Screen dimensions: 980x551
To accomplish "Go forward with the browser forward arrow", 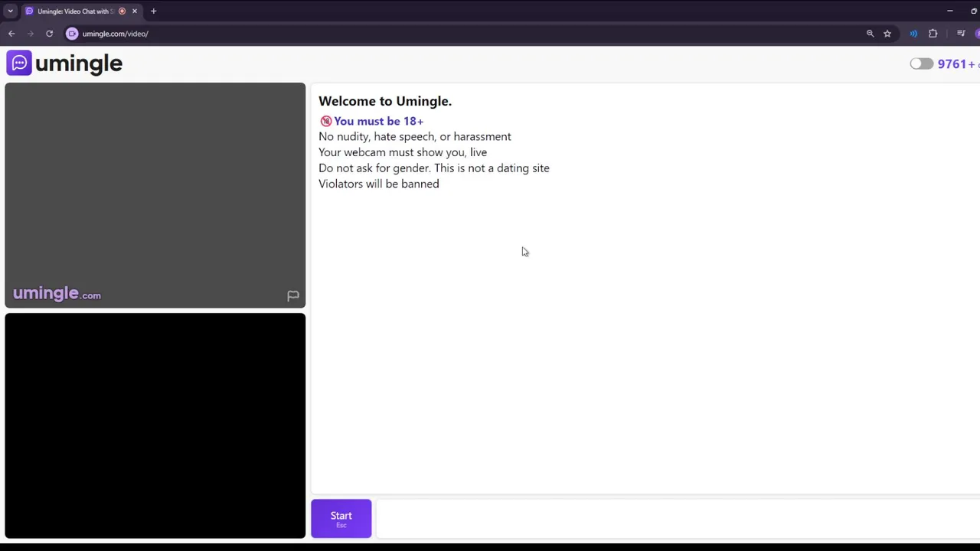I will 31,34.
